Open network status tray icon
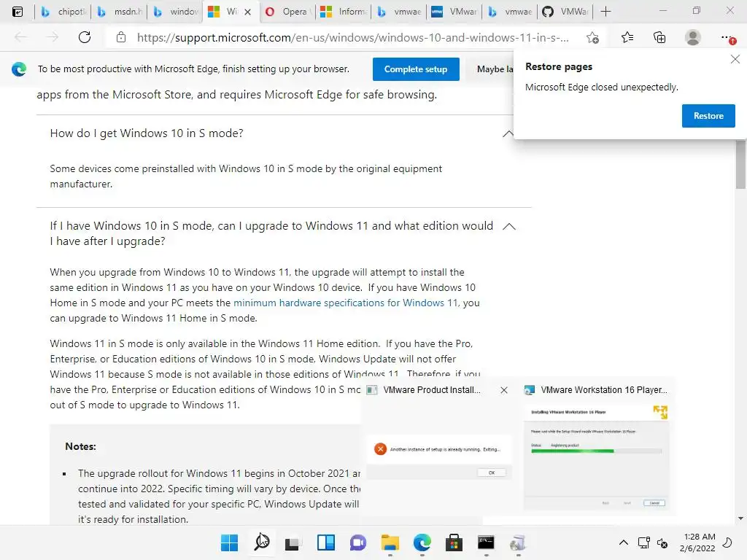The width and height of the screenshot is (747, 560). coord(643,542)
